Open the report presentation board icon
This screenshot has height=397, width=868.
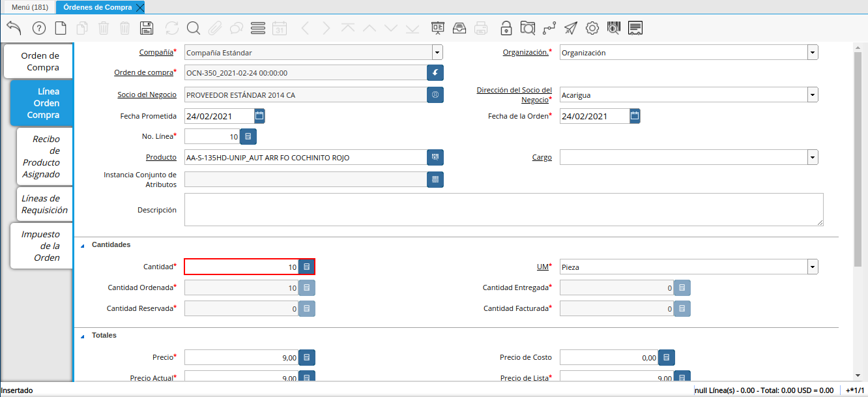click(438, 28)
